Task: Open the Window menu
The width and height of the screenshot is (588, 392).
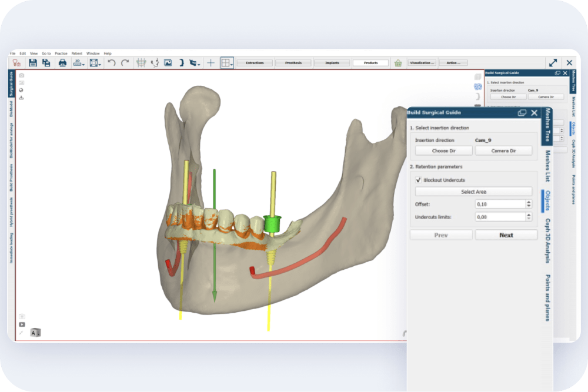Action: (x=93, y=53)
